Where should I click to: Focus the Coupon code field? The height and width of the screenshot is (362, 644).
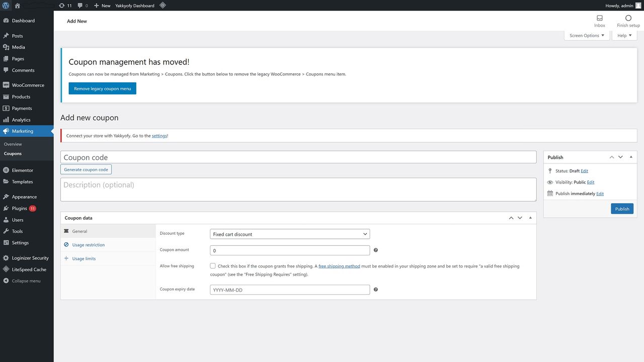tap(298, 157)
